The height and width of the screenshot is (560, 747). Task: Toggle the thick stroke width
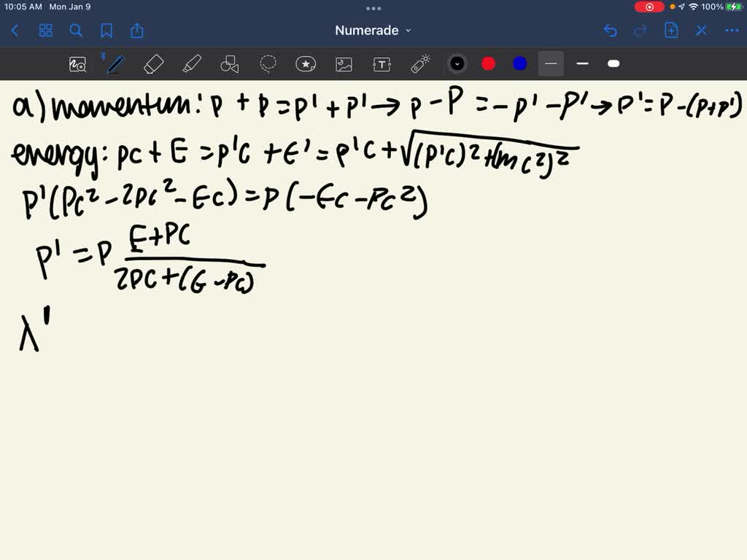[614, 64]
